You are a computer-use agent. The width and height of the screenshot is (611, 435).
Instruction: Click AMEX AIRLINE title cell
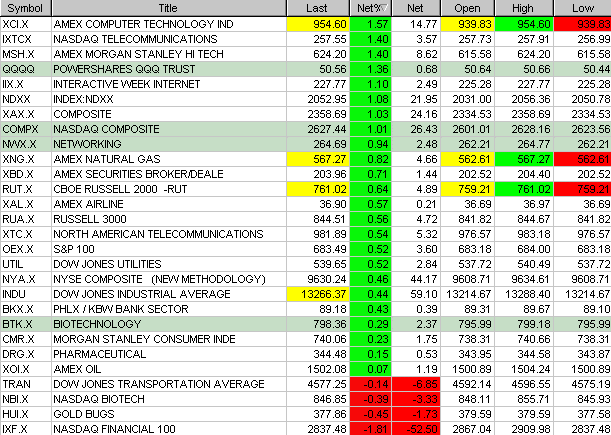(169, 204)
